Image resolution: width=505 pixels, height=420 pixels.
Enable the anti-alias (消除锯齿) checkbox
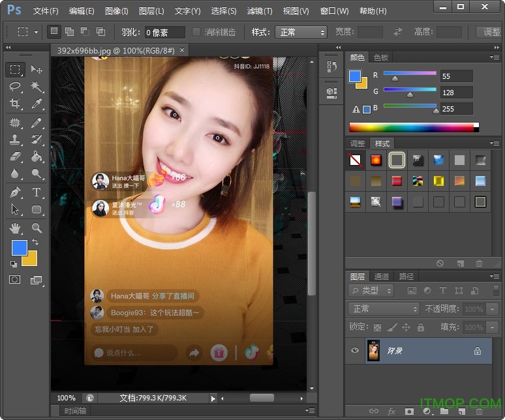click(196, 32)
